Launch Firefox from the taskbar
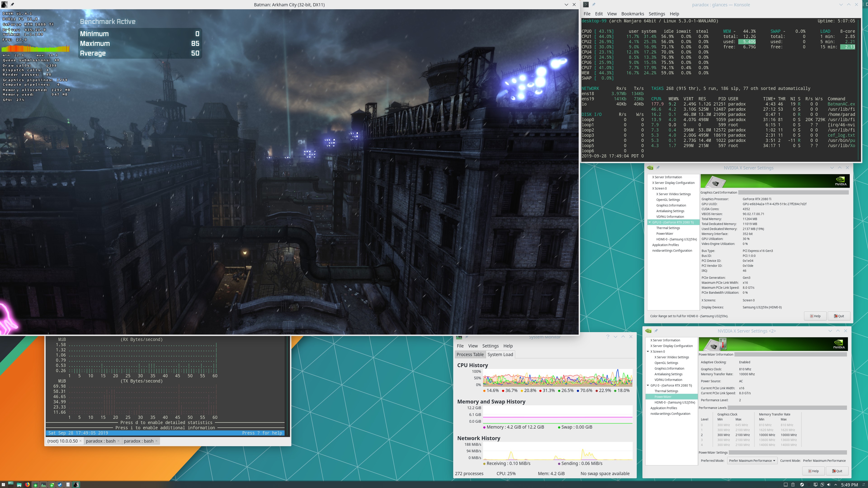Viewport: 868px width, 488px height. [27, 485]
